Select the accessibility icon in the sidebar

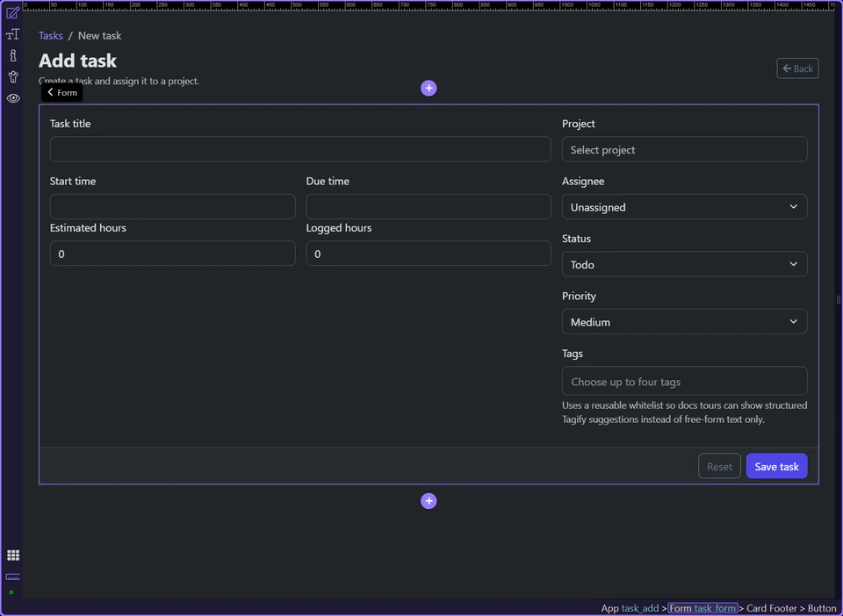click(12, 76)
